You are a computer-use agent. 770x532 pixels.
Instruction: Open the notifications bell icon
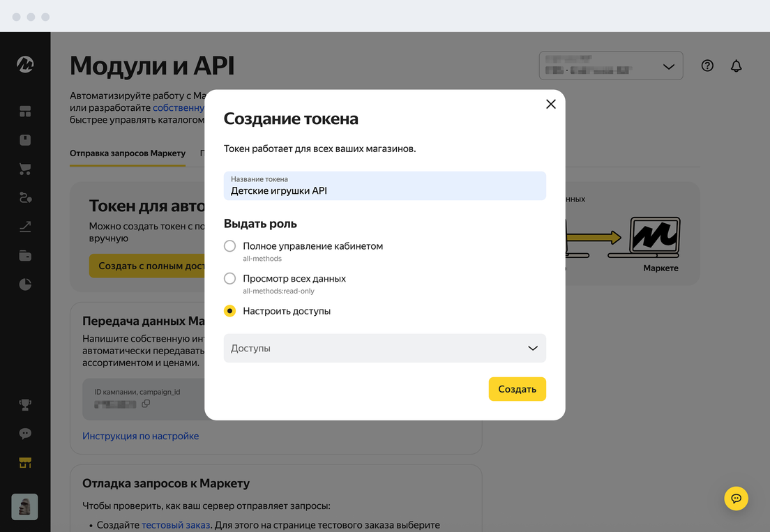pyautogui.click(x=736, y=66)
